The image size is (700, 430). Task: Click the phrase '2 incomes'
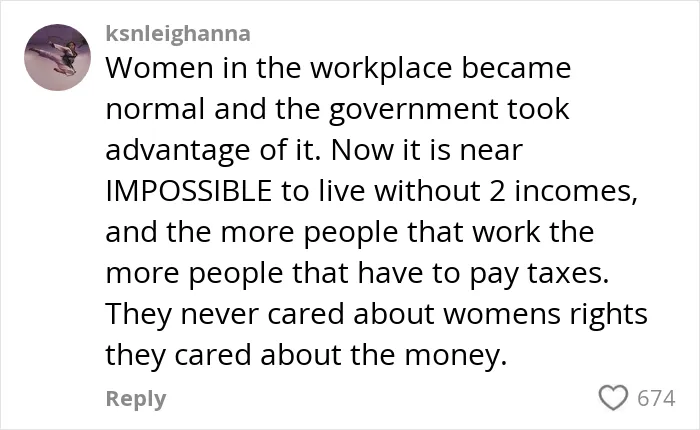pos(562,191)
